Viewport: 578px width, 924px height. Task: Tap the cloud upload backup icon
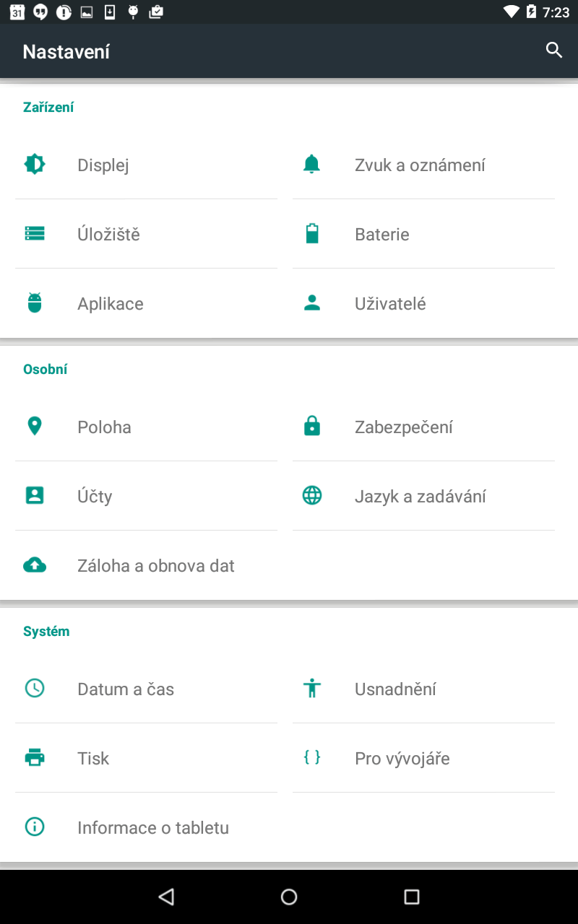click(x=35, y=565)
